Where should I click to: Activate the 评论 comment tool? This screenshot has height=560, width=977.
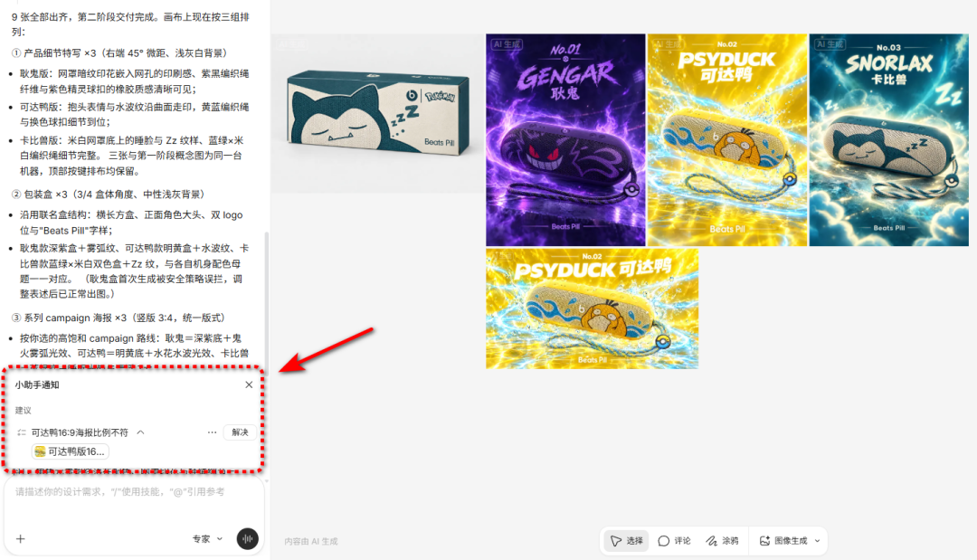coord(674,541)
